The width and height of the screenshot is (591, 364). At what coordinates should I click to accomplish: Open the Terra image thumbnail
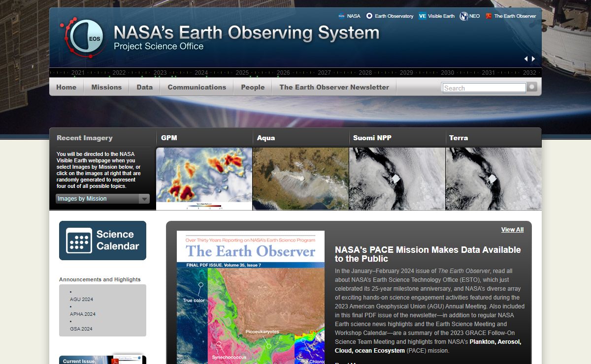[493, 179]
